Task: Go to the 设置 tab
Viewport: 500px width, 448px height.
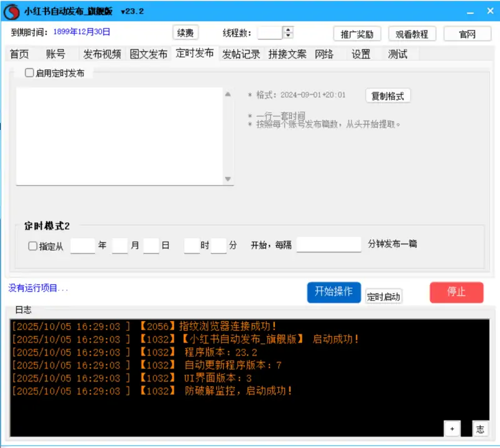Action: point(361,54)
